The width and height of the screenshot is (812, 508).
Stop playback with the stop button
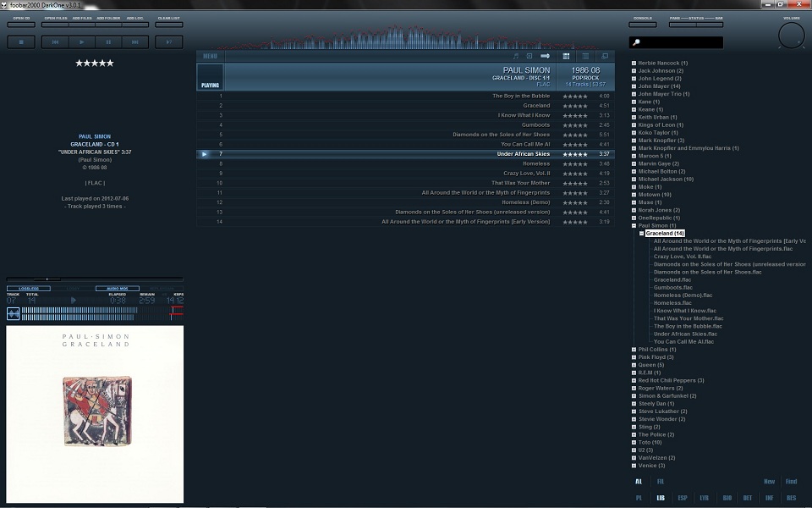pos(21,42)
